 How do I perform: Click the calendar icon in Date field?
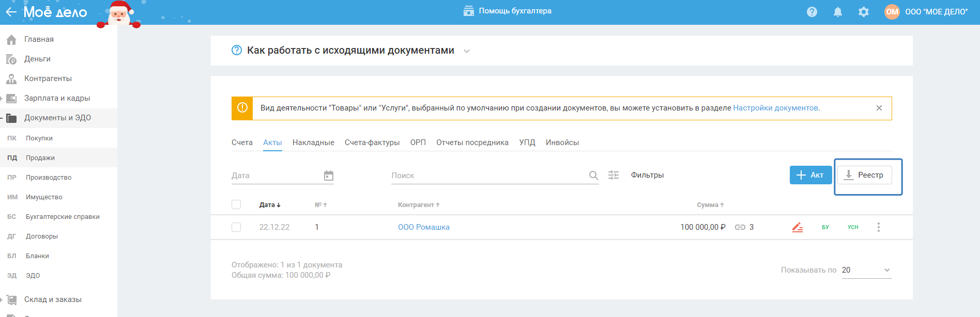(329, 176)
